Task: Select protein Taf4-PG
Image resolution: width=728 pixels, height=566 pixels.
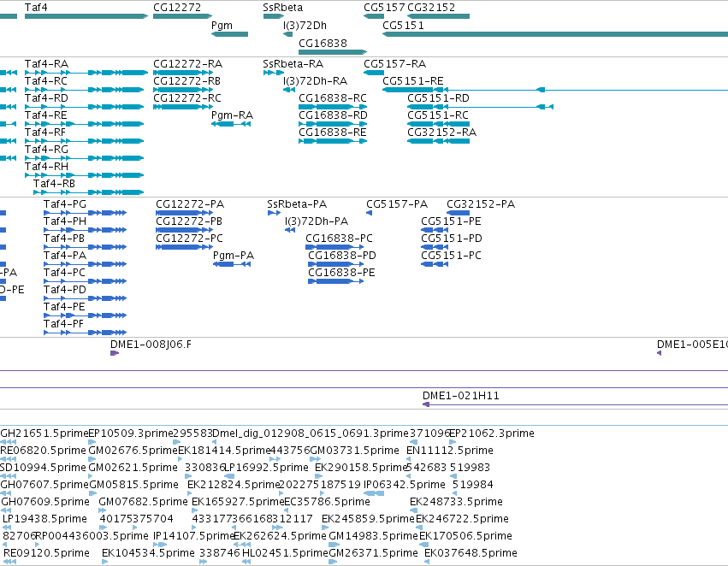Action: [x=85, y=213]
